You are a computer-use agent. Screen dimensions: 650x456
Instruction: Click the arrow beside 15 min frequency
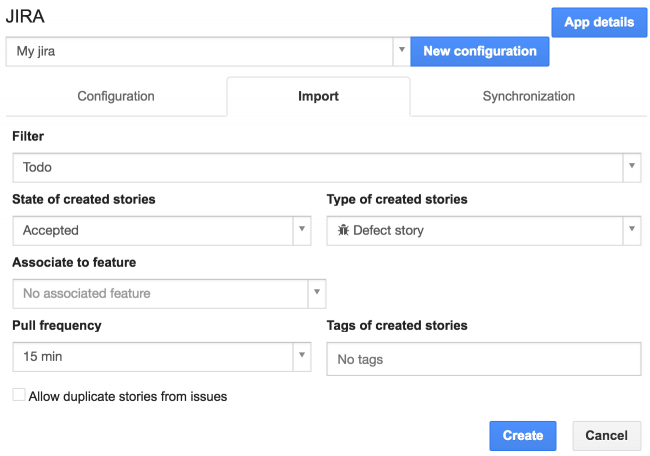click(303, 356)
